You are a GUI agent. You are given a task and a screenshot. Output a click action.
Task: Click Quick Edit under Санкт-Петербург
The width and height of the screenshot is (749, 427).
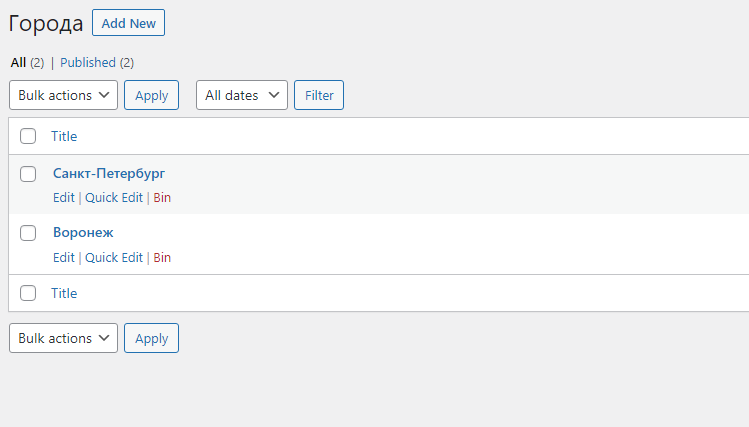[114, 198]
